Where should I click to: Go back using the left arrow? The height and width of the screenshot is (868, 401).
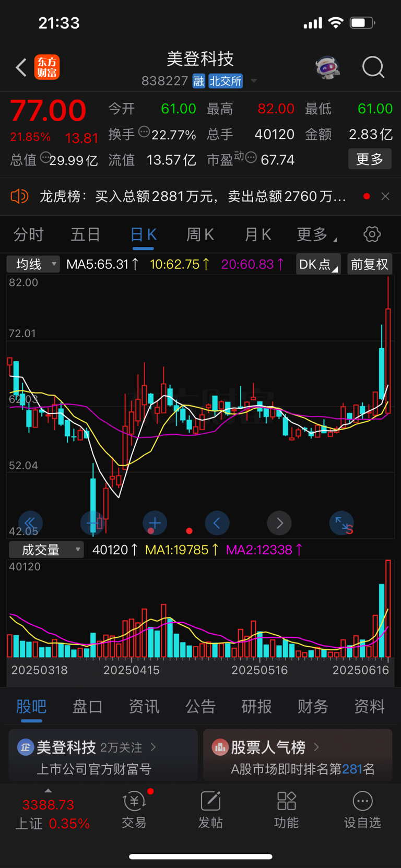click(x=21, y=67)
